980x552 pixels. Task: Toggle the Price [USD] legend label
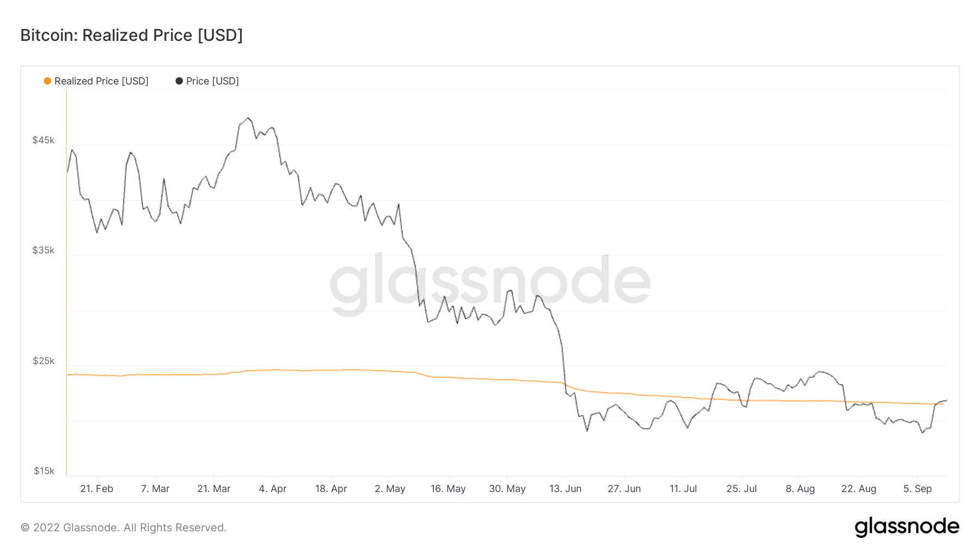pyautogui.click(x=212, y=81)
